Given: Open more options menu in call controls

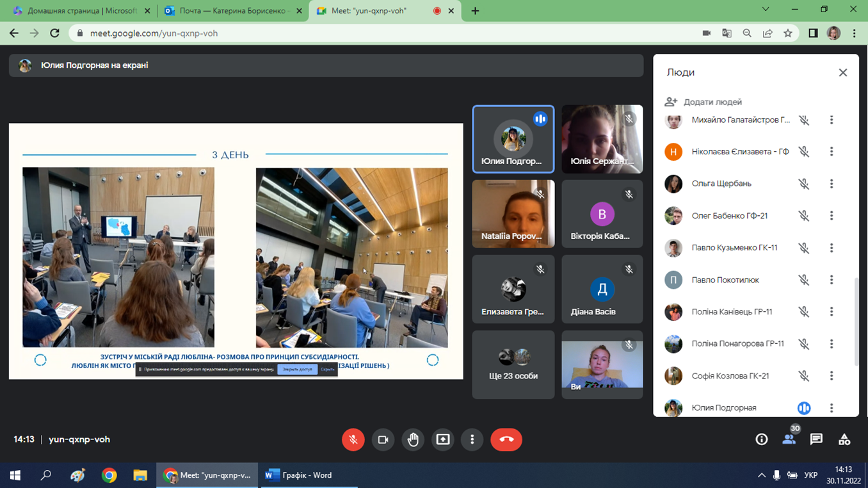Looking at the screenshot, I should click(472, 439).
